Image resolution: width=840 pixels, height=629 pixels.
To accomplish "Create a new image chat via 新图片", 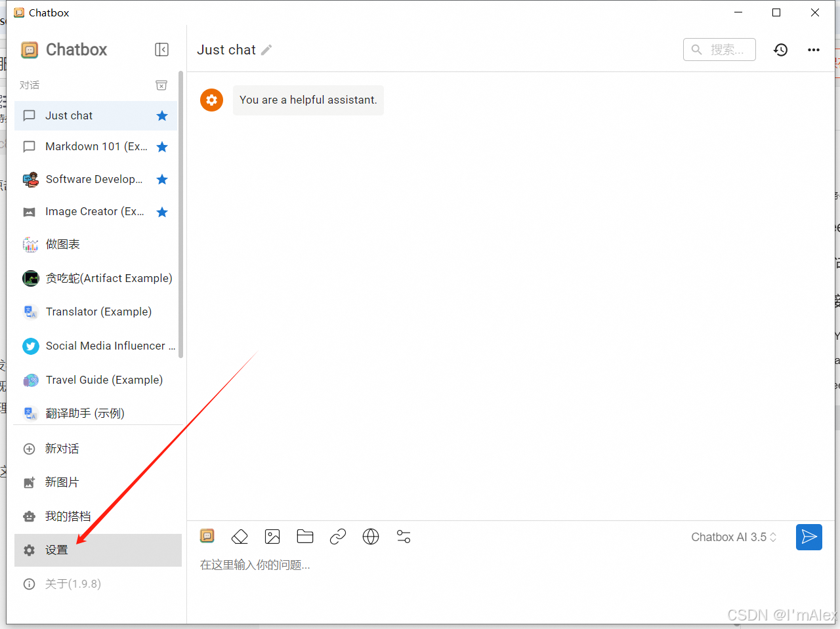I will pyautogui.click(x=98, y=482).
